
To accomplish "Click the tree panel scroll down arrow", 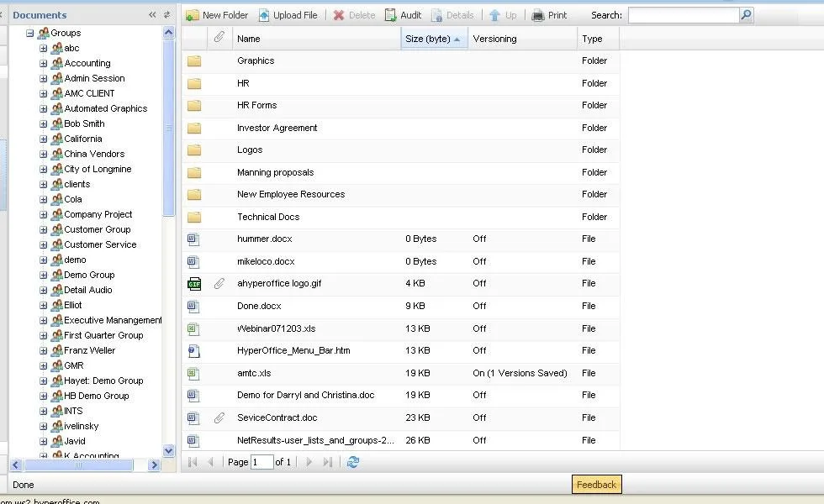I will coord(169,450).
